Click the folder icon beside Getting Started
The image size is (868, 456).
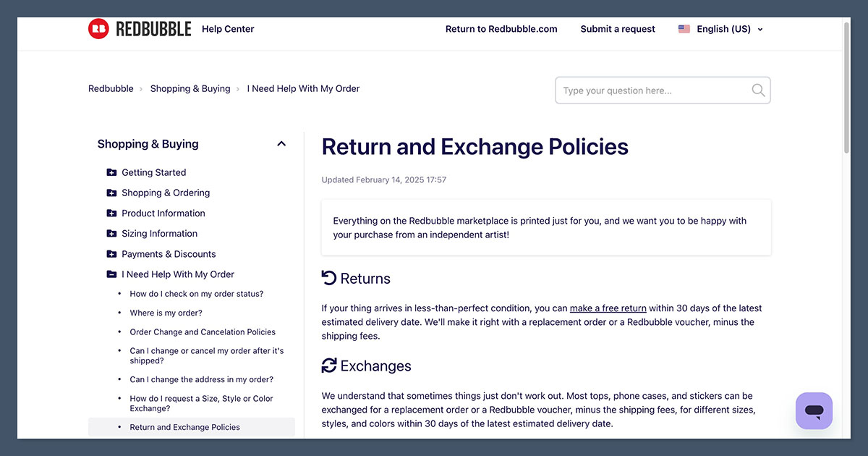111,172
